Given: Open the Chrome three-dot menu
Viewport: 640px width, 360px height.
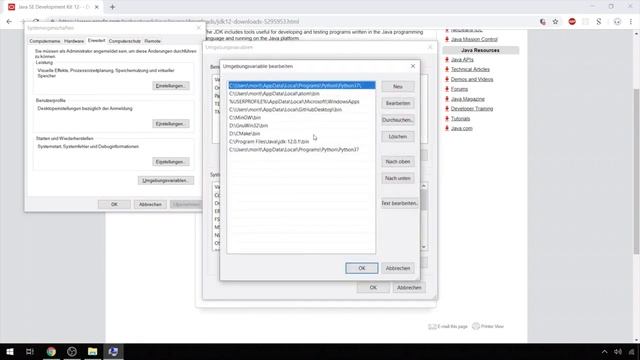Looking at the screenshot, I should pos(631,22).
